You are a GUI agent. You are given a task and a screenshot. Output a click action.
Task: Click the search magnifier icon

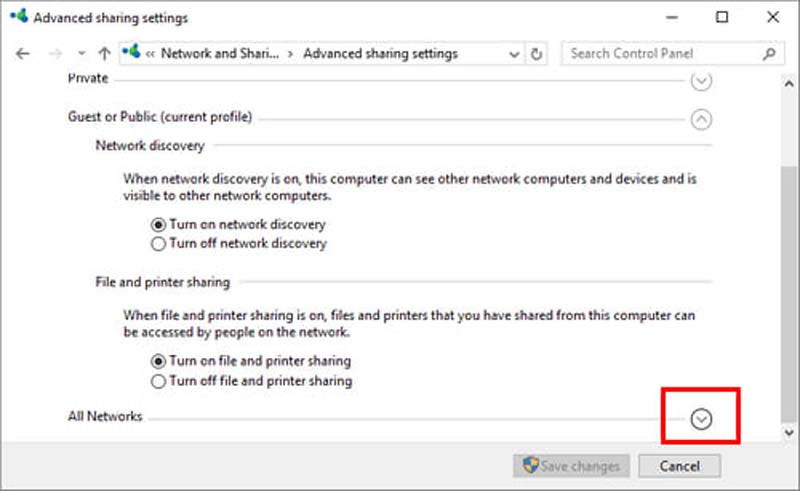[x=769, y=53]
